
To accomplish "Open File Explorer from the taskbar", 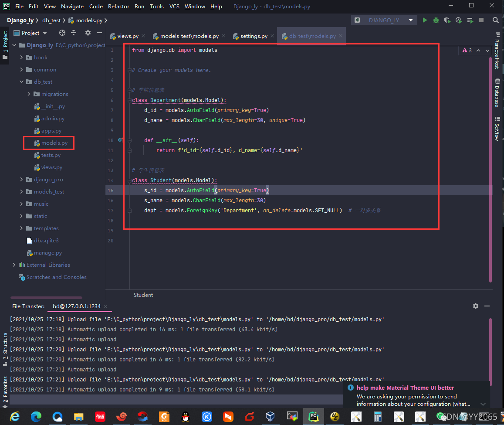I will click(79, 417).
